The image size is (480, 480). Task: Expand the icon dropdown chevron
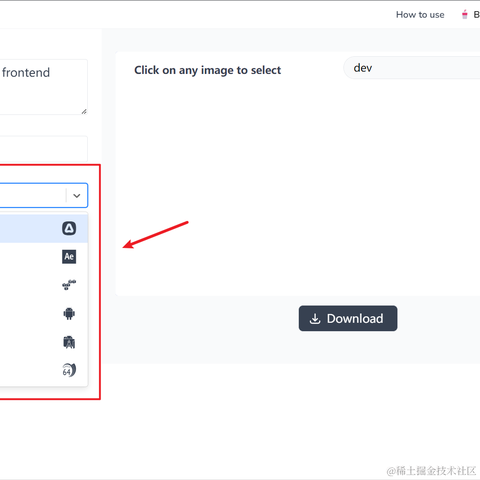[x=77, y=196]
